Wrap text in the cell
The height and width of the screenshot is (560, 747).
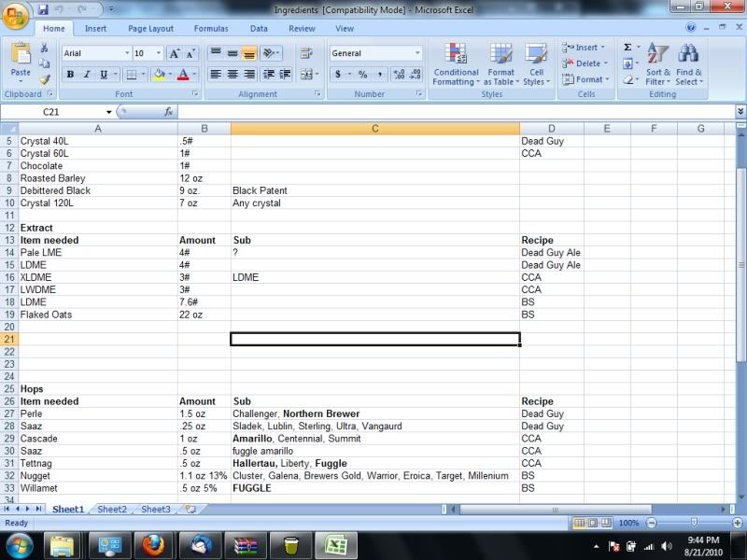tap(306, 53)
